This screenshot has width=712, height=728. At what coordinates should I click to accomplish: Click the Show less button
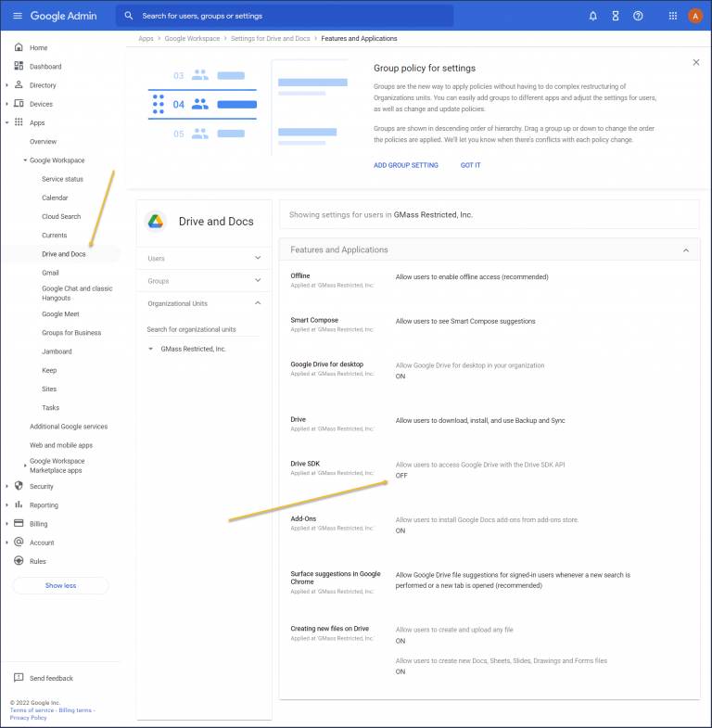60,585
